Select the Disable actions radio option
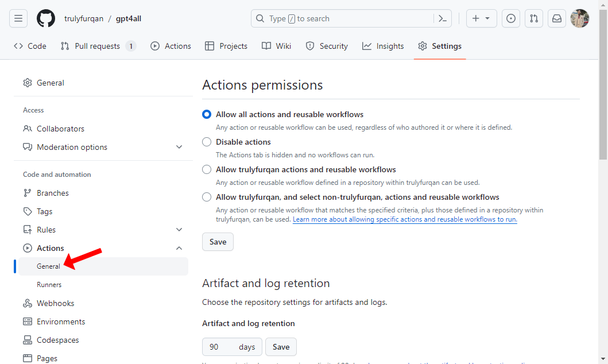Image resolution: width=608 pixels, height=364 pixels. click(x=207, y=142)
